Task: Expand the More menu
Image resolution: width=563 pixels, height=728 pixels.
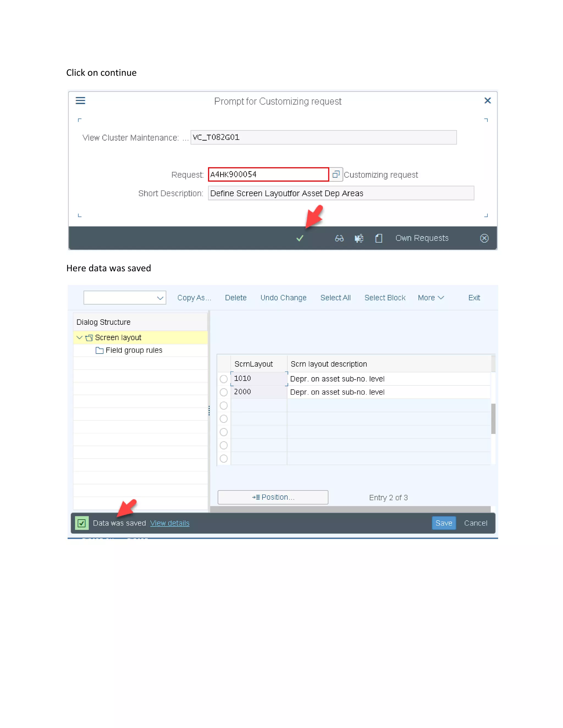Action: (x=430, y=298)
